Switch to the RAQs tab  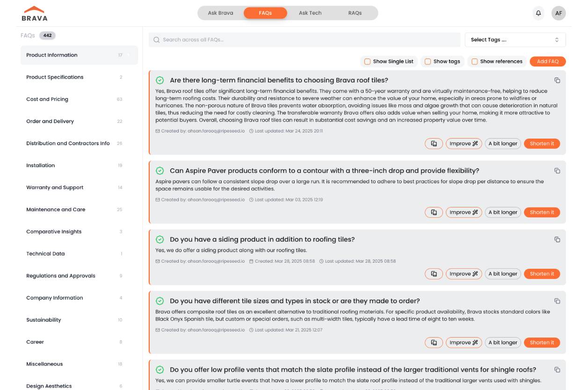tap(355, 13)
